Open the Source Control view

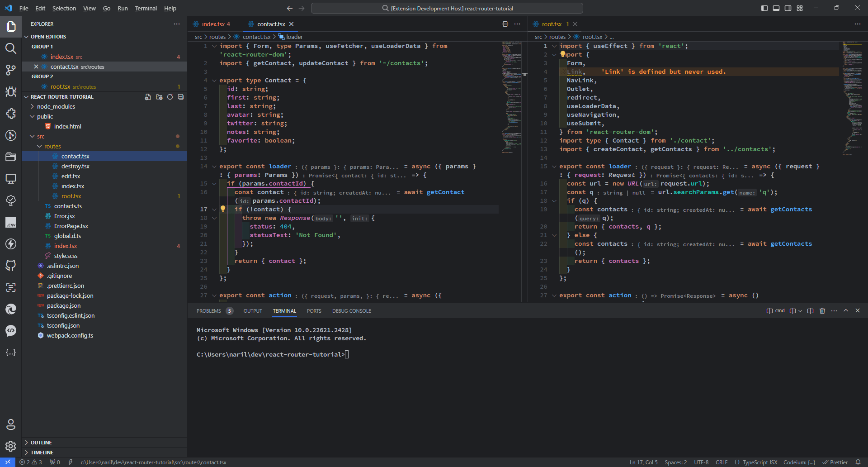(x=11, y=70)
